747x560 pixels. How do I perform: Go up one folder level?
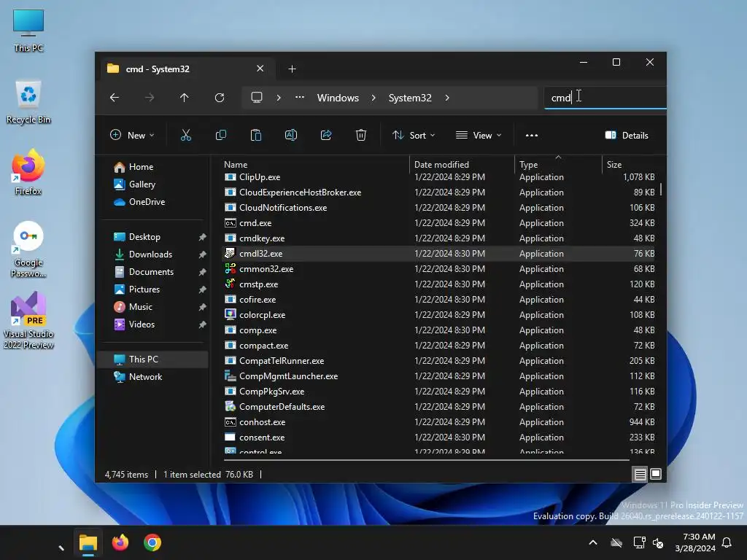point(185,98)
